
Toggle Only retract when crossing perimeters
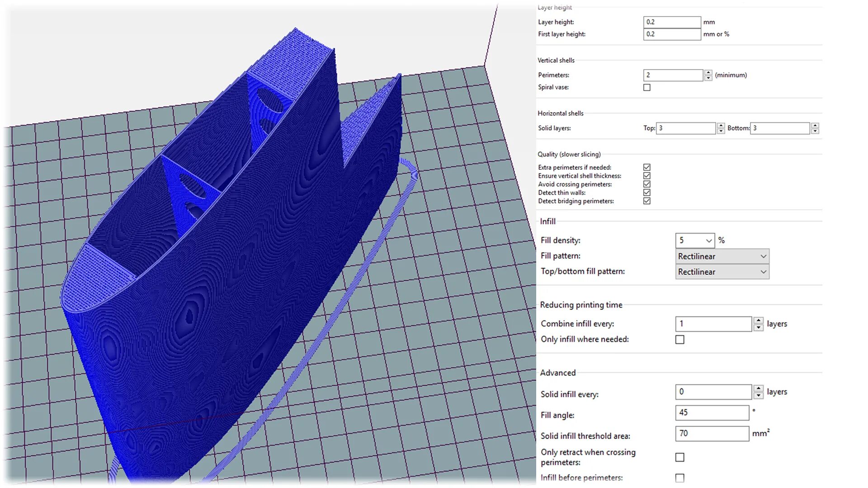coord(680,457)
